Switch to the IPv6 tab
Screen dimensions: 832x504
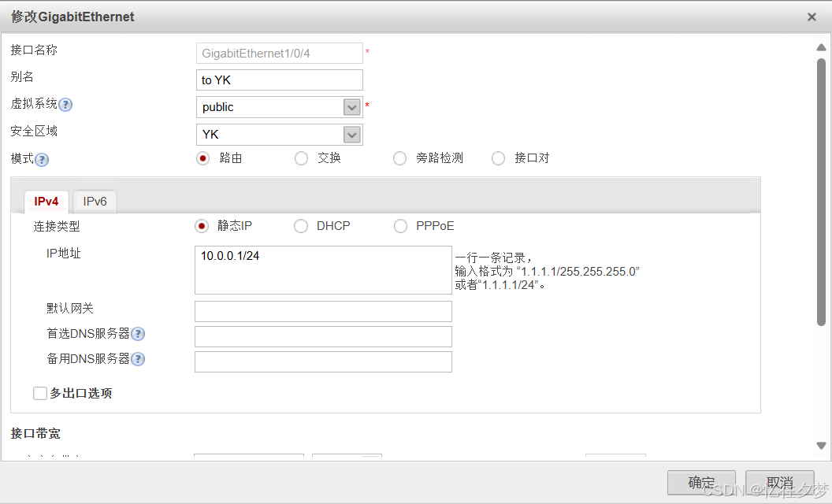(95, 202)
